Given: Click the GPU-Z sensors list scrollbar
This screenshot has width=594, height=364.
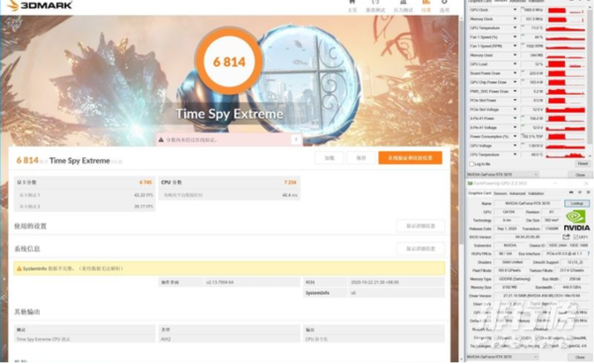Looking at the screenshot, I should (589, 76).
